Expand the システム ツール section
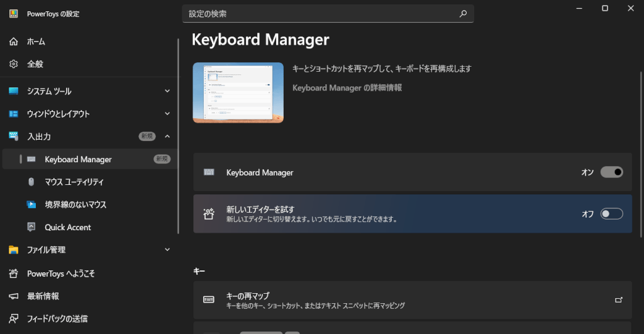This screenshot has width=644, height=334. click(x=167, y=91)
